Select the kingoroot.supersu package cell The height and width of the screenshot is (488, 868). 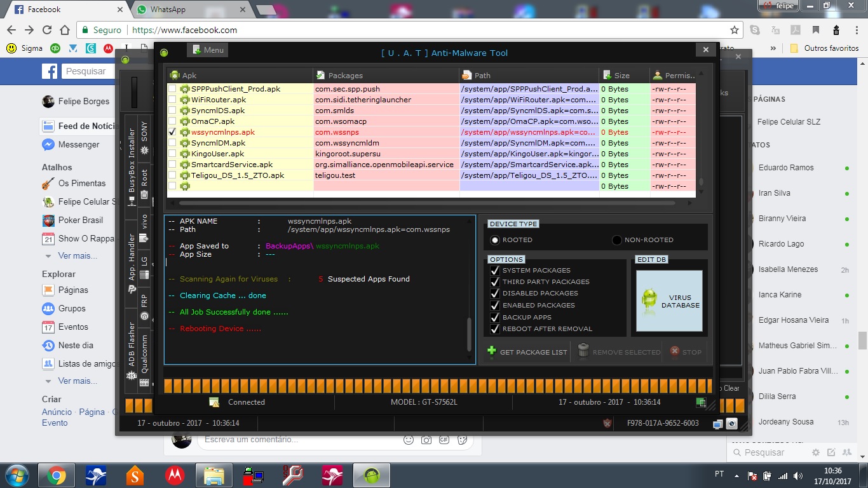pos(386,154)
